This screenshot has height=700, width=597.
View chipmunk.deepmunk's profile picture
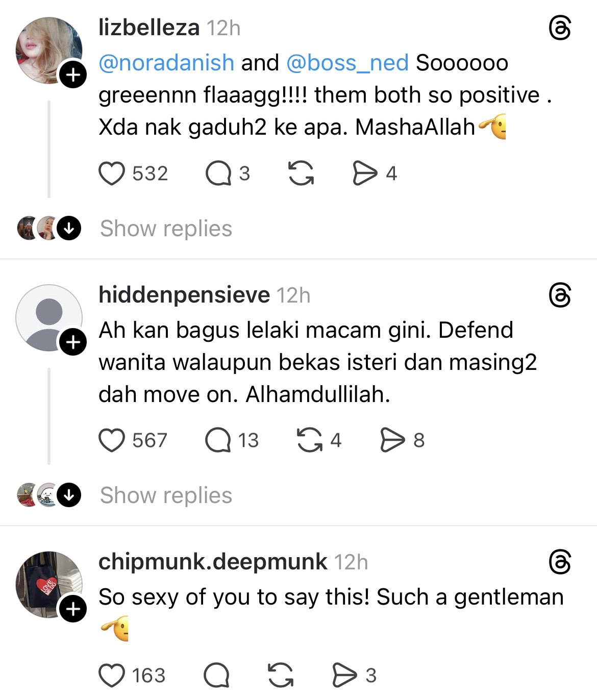pos(47,584)
